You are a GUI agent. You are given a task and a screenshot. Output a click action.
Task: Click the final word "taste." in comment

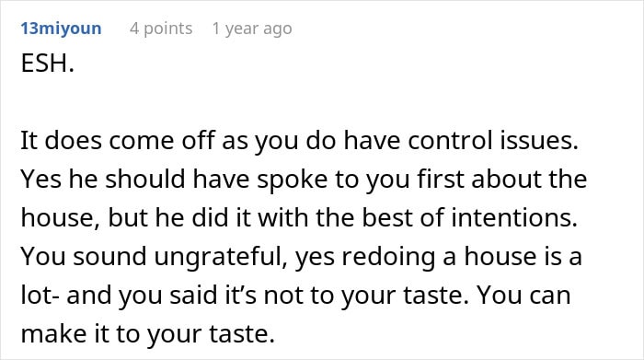pyautogui.click(x=241, y=333)
